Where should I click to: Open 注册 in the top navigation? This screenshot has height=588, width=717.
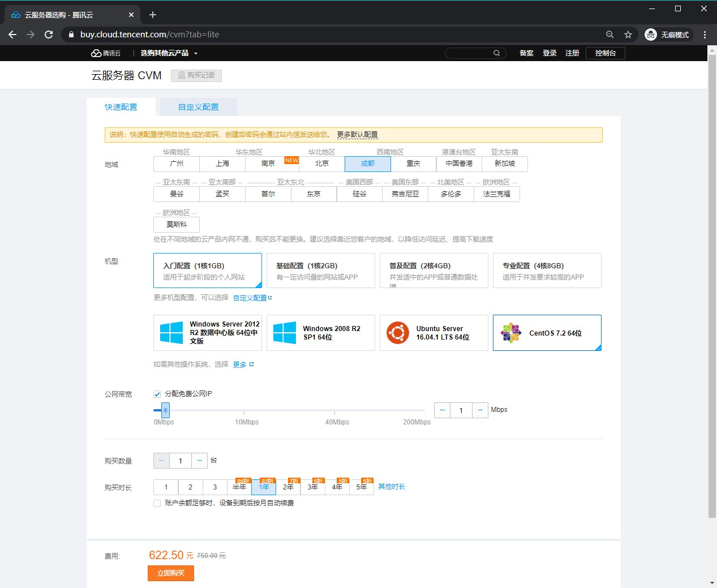click(572, 53)
